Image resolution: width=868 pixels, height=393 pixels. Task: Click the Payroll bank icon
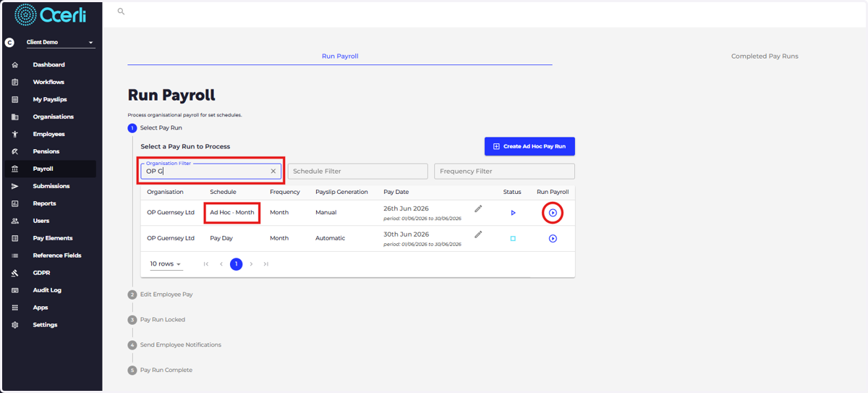pos(15,169)
